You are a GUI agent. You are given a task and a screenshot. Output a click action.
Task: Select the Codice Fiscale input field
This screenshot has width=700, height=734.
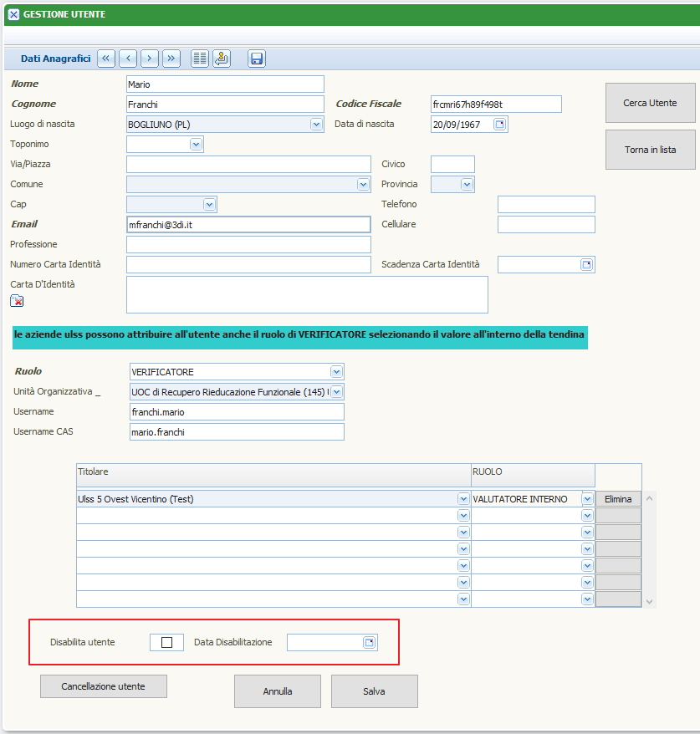(x=496, y=104)
